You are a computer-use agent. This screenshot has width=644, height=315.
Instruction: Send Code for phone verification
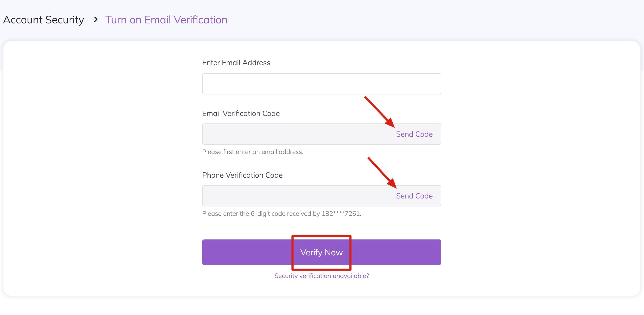414,196
